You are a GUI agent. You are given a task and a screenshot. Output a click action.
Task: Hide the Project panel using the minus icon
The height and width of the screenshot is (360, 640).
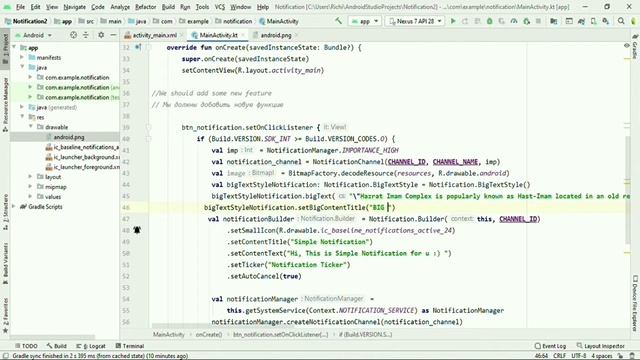pos(113,35)
